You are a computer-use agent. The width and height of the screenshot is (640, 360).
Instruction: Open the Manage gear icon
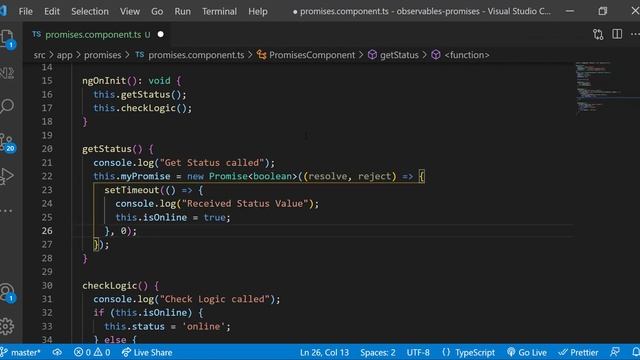pyautogui.click(x=7, y=326)
